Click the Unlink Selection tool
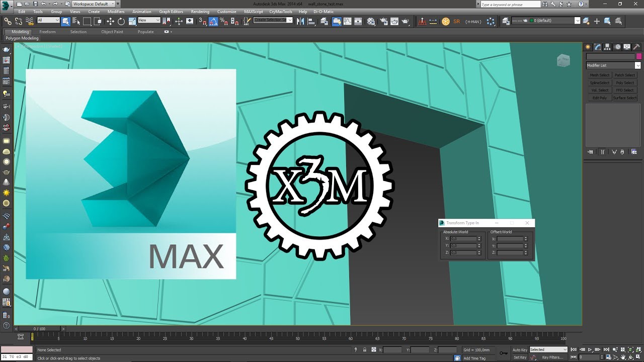Screen dimensions: 644x362 point(19,21)
